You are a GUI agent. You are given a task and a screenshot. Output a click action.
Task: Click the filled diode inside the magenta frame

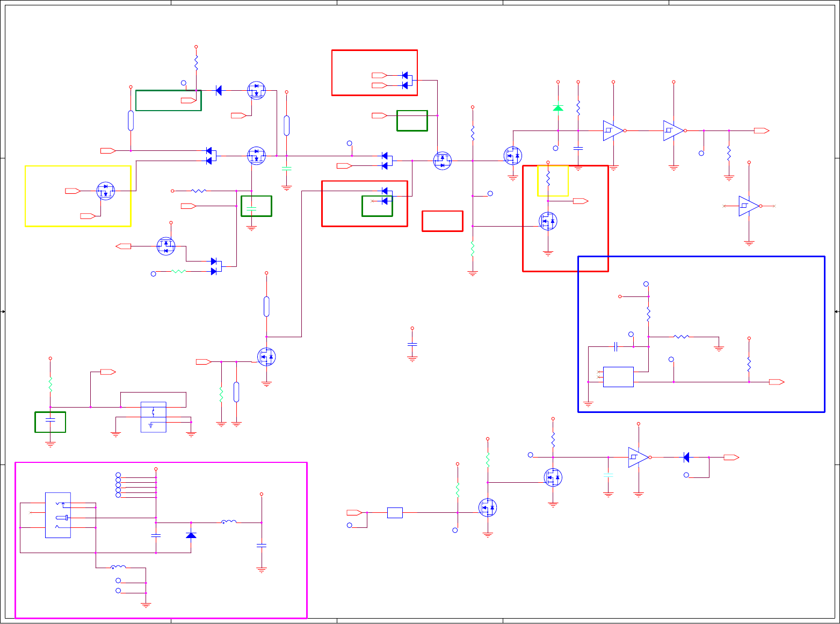coord(191,535)
